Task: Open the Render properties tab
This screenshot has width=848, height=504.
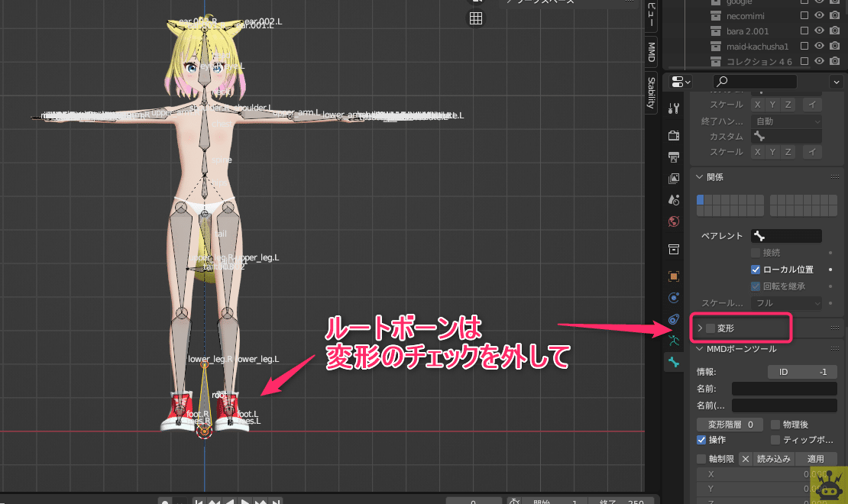Action: pyautogui.click(x=674, y=135)
